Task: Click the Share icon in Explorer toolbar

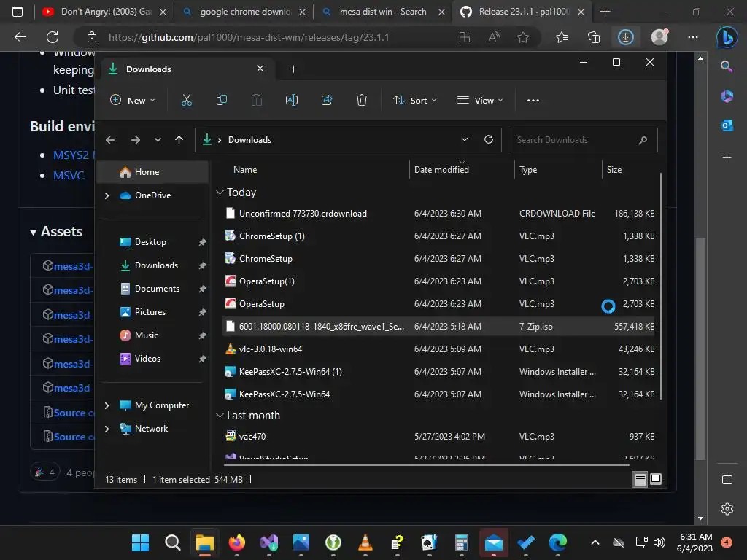Action: pyautogui.click(x=327, y=100)
